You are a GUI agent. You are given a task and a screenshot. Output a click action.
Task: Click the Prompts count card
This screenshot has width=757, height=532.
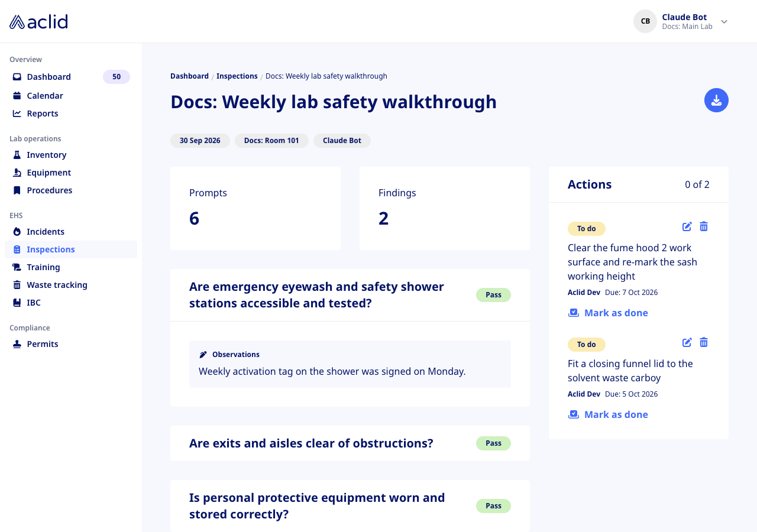(x=255, y=208)
